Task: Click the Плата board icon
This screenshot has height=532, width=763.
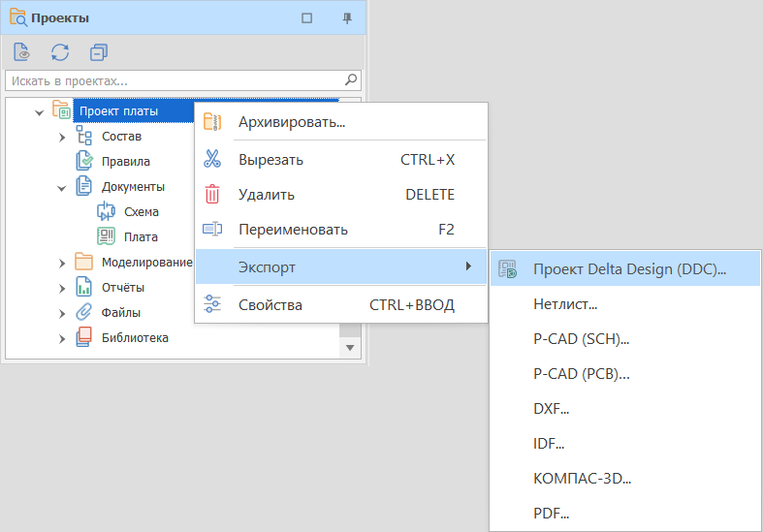Action: [x=106, y=236]
